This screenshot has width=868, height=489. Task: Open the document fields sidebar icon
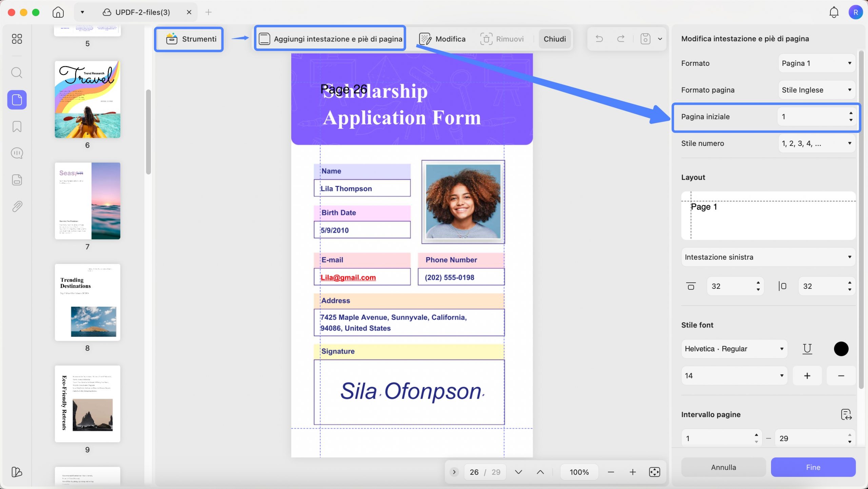pyautogui.click(x=17, y=180)
